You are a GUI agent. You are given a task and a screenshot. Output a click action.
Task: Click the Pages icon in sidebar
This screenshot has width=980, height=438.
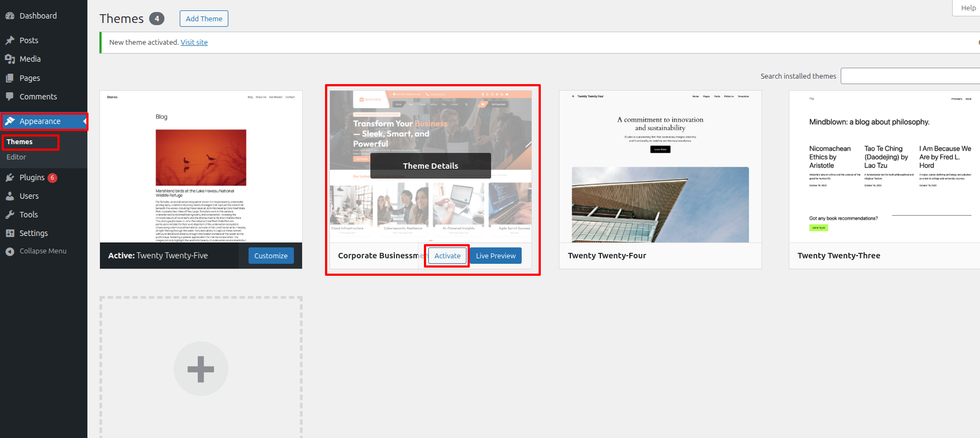coord(10,78)
